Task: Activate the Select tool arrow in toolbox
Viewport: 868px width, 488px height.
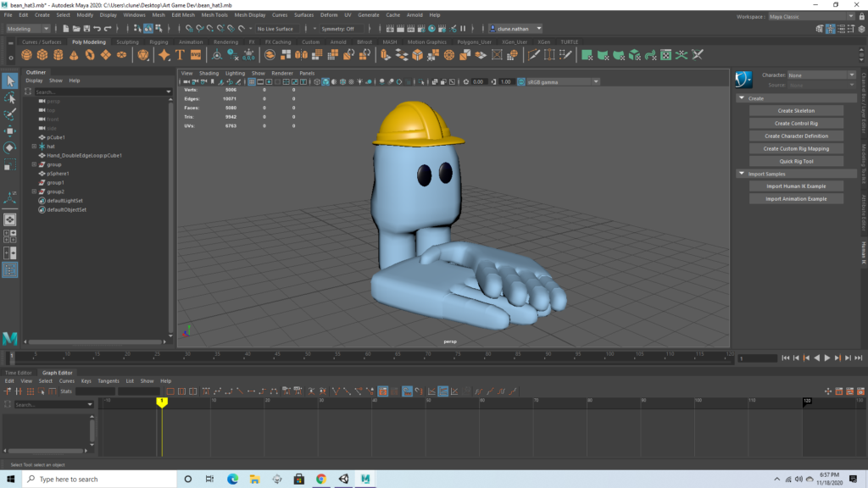Action: (9, 80)
